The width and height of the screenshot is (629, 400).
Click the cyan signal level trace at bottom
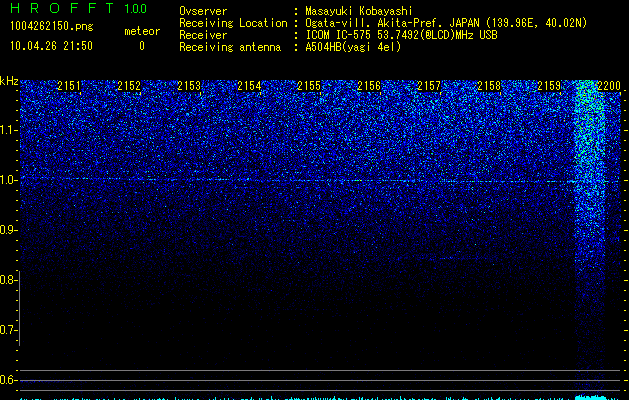click(x=320, y=398)
